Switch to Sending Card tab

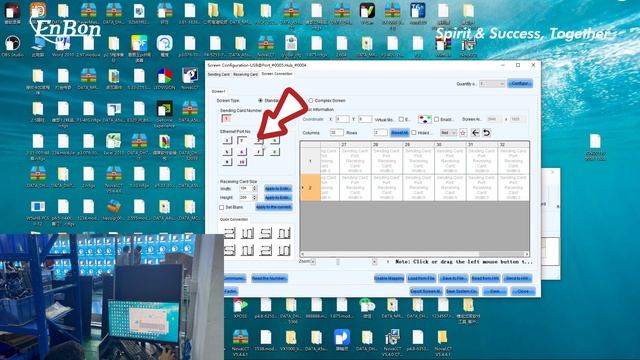219,74
